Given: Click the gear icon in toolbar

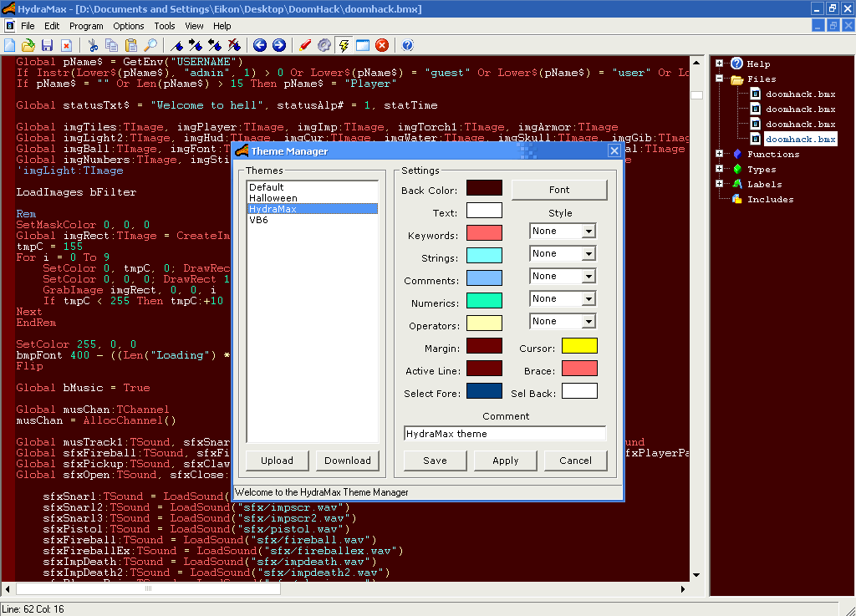Looking at the screenshot, I should pos(324,45).
